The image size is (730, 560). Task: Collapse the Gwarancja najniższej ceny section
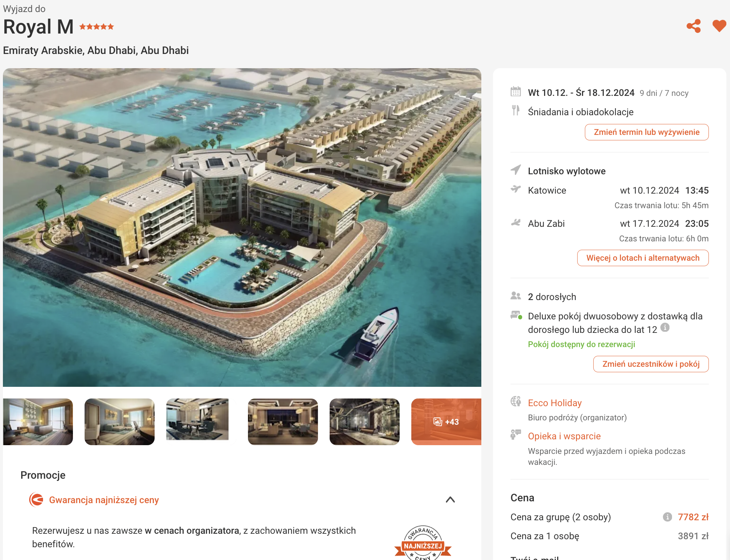tap(450, 500)
